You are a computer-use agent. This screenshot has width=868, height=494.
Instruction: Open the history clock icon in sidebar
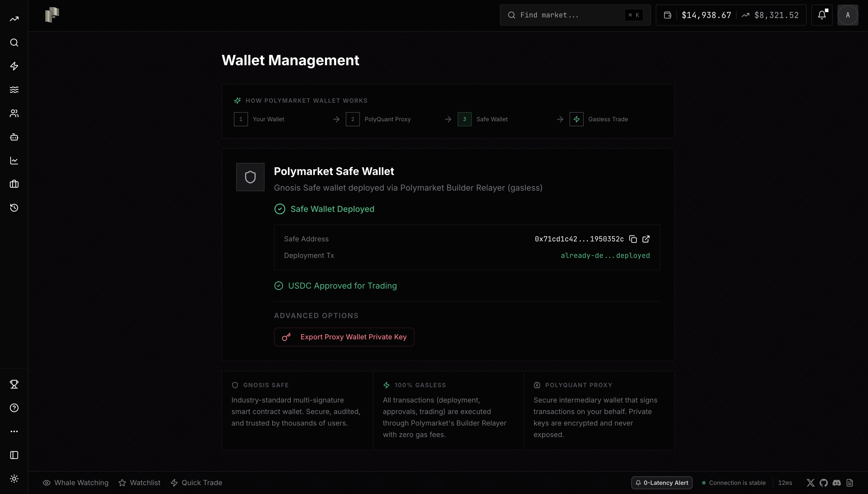[14, 208]
